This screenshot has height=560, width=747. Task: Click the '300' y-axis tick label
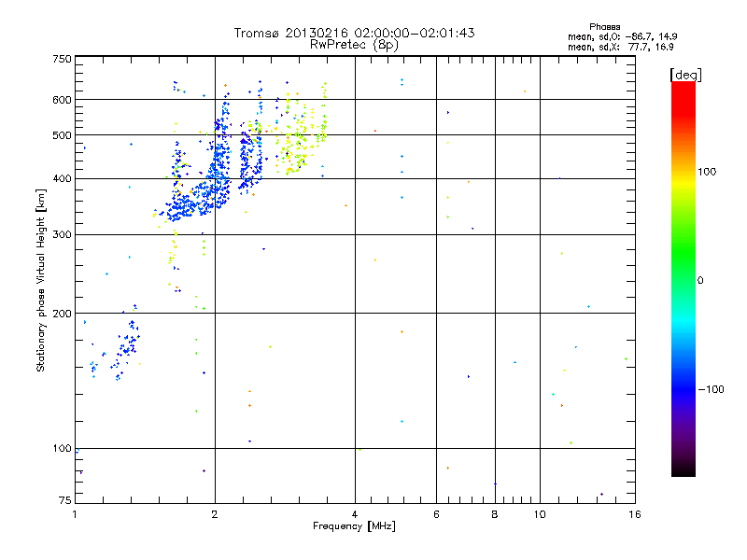coord(62,235)
